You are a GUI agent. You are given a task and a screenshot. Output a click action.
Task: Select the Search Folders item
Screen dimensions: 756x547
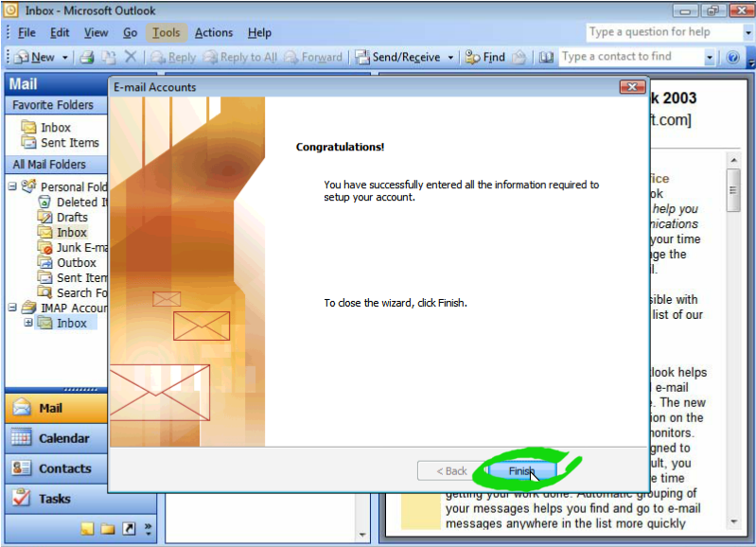(72, 292)
